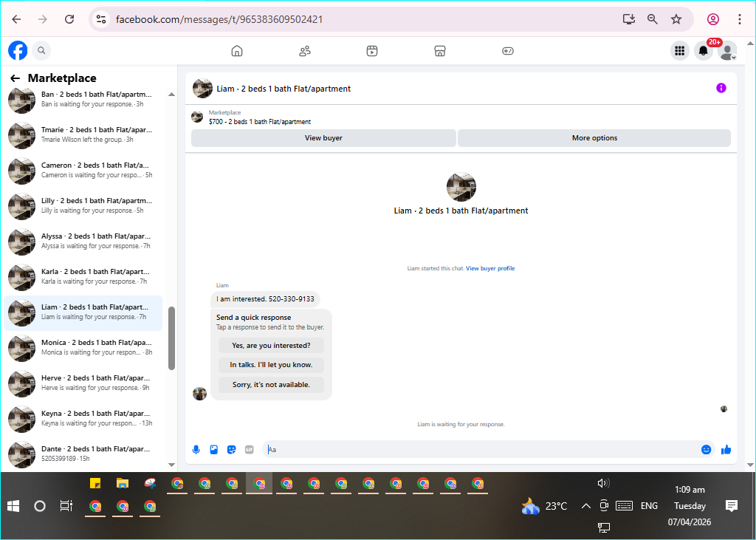Image resolution: width=756 pixels, height=540 pixels.
Task: Open the sticker picker icon
Action: point(231,450)
